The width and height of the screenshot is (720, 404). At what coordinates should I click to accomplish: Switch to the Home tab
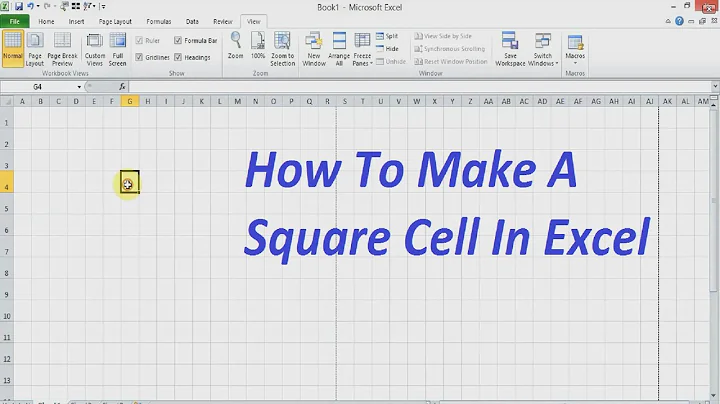46,21
